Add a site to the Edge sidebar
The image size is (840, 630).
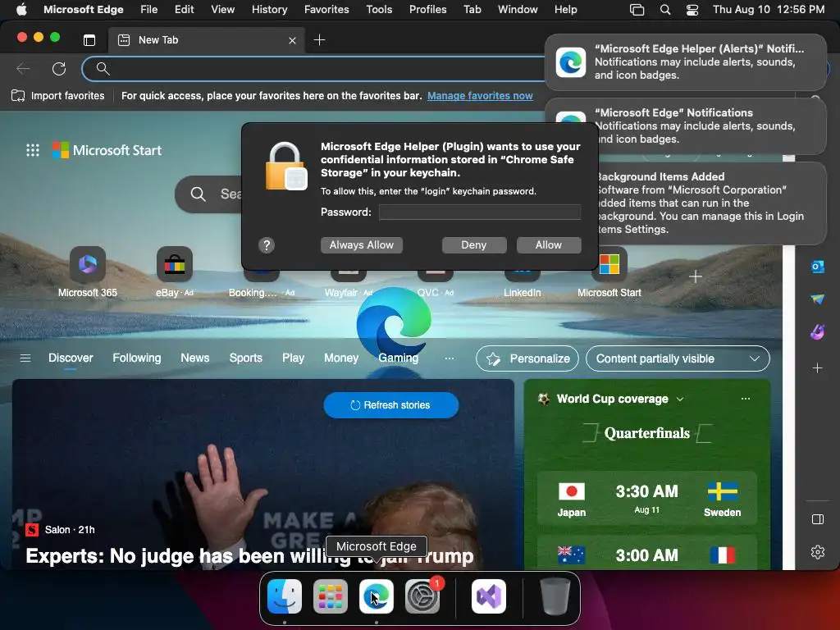(x=817, y=368)
